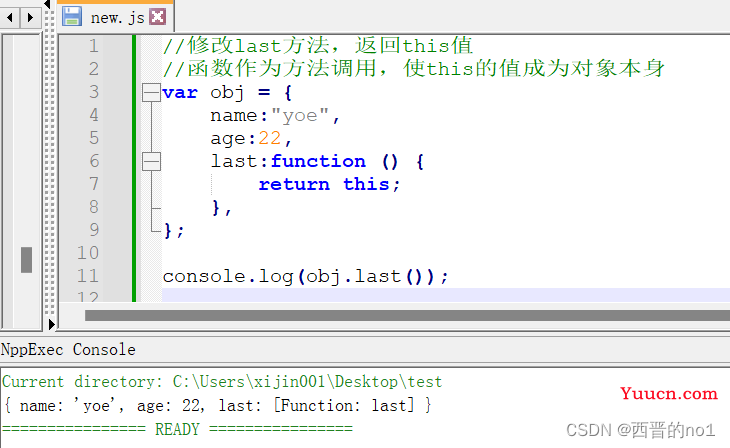The image size is (730, 448).
Task: Click line number 3 in the margin
Action: click(x=94, y=92)
